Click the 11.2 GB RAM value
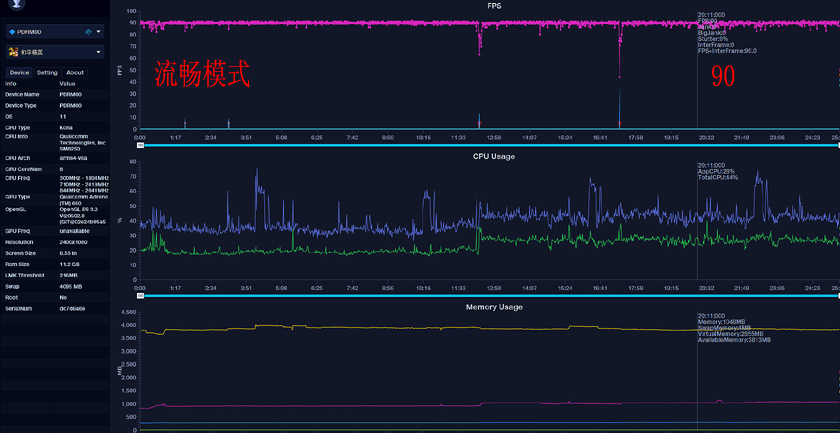The width and height of the screenshot is (840, 433). pos(69,264)
